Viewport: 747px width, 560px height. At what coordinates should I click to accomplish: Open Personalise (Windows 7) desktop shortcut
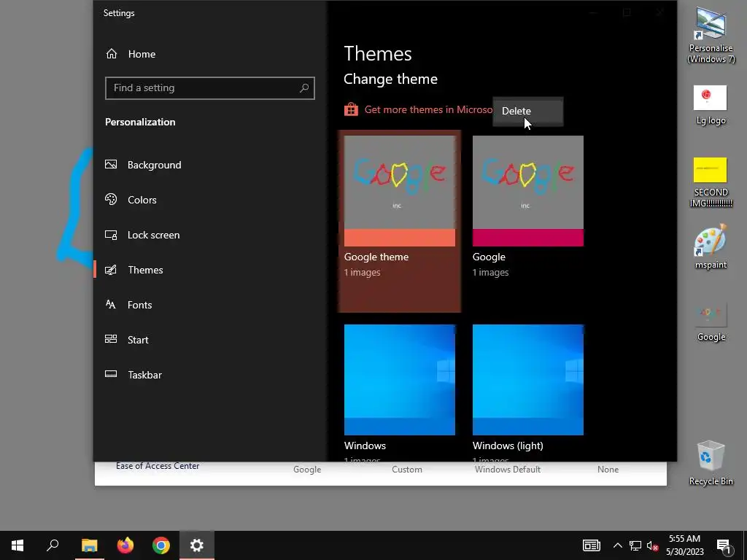pos(711,35)
